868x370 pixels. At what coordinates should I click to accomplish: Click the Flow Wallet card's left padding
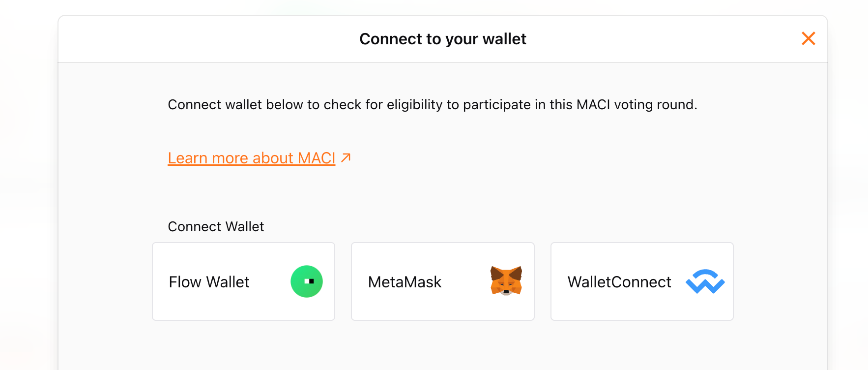click(160, 282)
